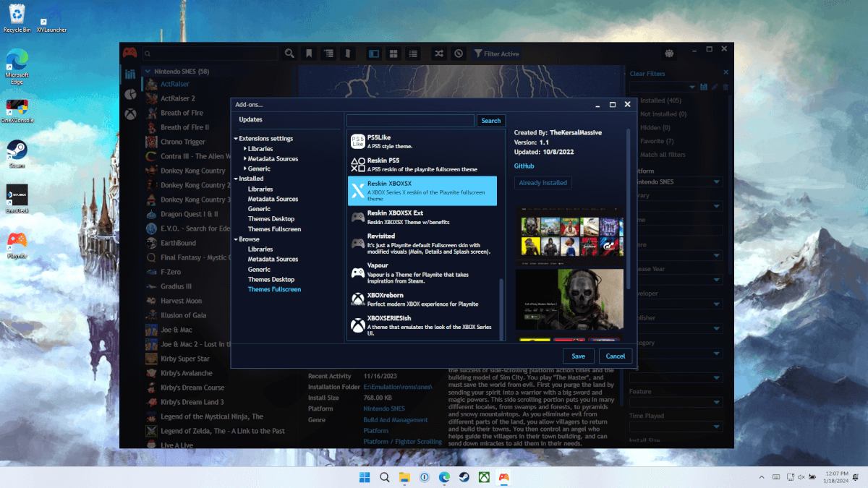This screenshot has width=868, height=488.
Task: Select Chrono Trigger in the game list
Action: 182,142
